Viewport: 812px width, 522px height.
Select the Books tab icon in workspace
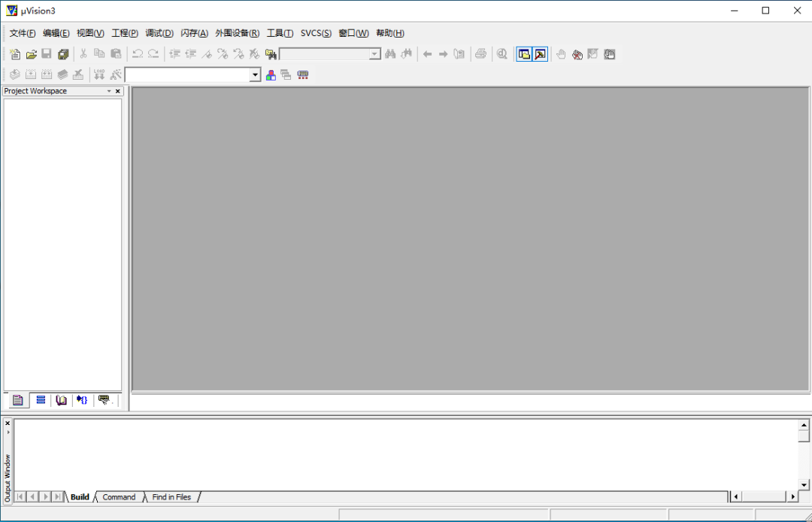tap(61, 400)
